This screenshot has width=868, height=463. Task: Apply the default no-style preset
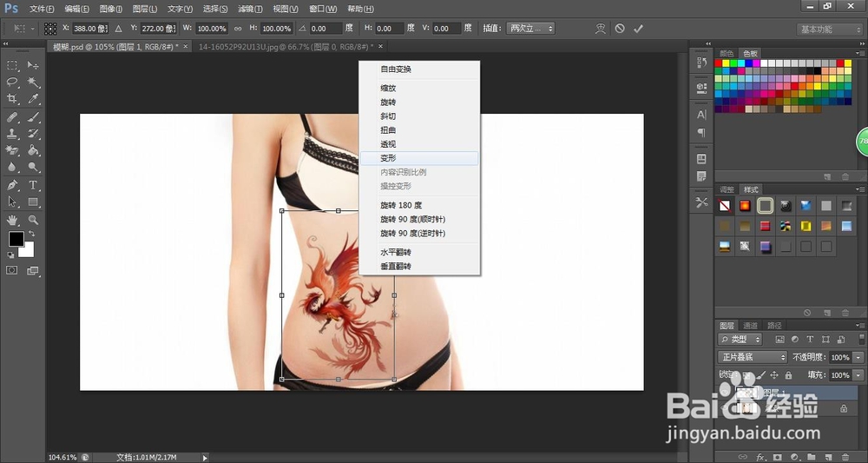coord(724,206)
